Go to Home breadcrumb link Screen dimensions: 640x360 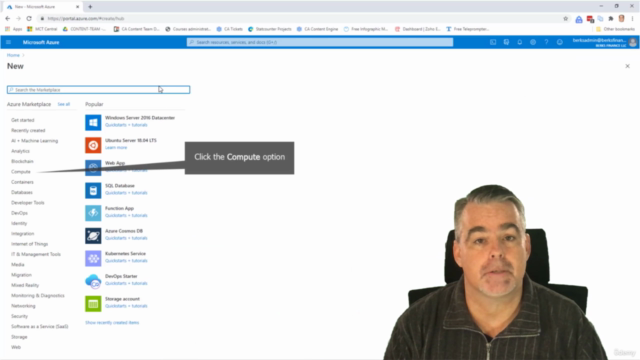click(x=13, y=55)
